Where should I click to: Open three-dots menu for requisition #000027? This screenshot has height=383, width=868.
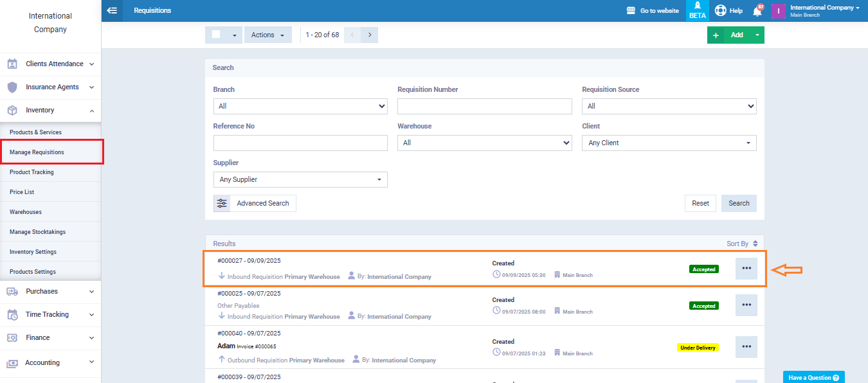pyautogui.click(x=746, y=269)
